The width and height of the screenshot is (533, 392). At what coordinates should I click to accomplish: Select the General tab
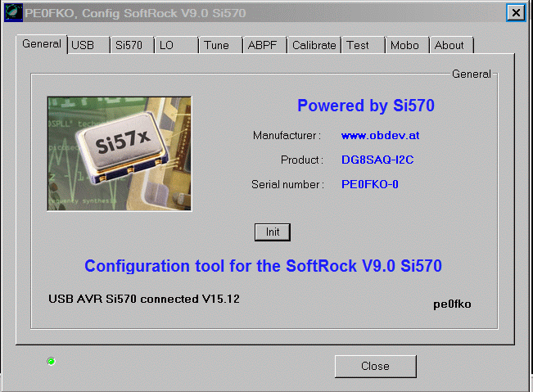click(42, 44)
